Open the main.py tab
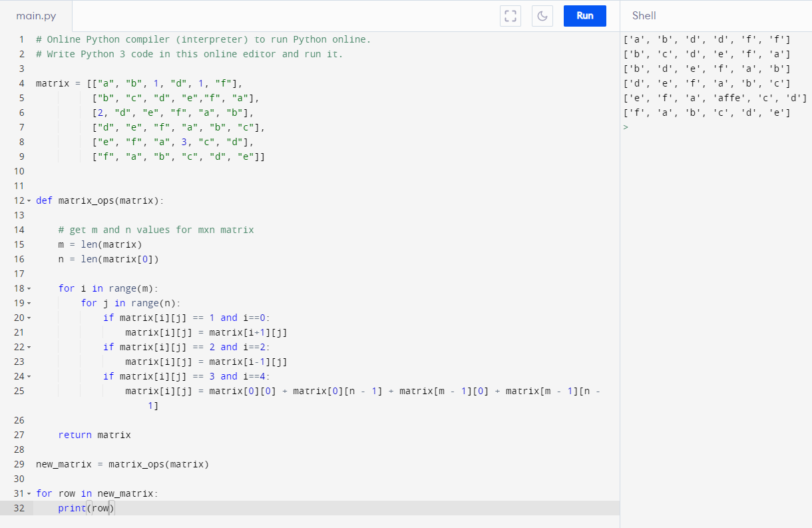Screen dimensions: 812x528 click(36, 16)
